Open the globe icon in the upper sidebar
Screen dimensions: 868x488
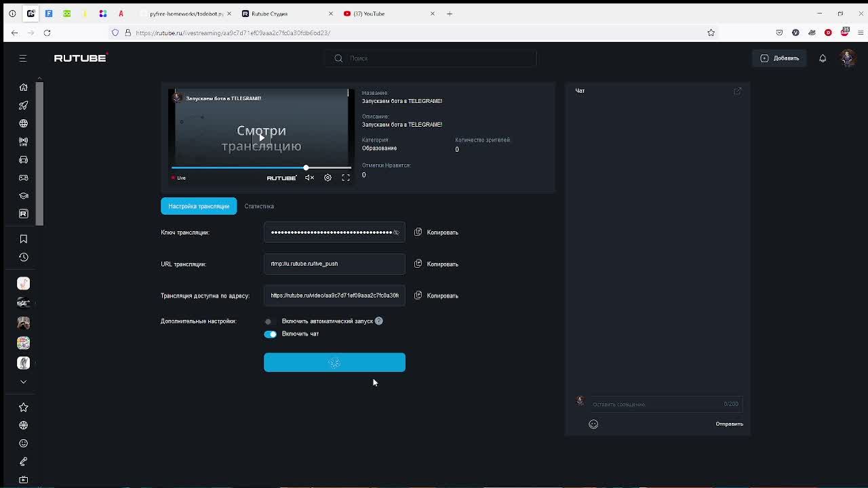point(23,123)
